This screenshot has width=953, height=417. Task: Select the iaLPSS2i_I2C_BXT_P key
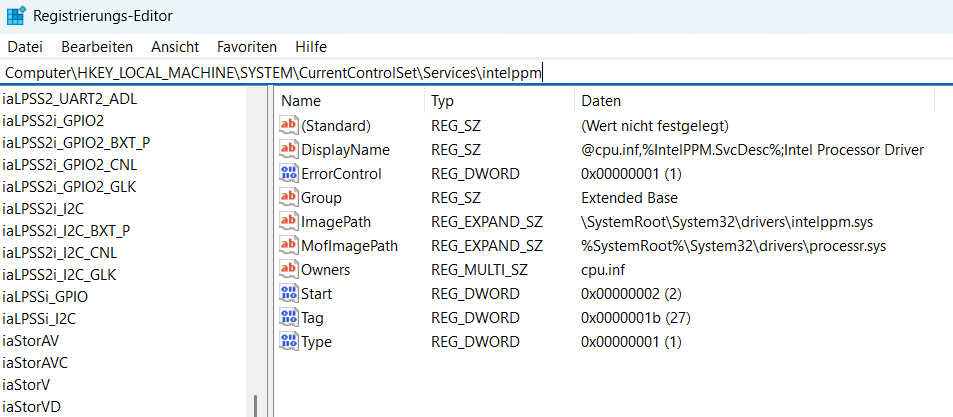tap(66, 231)
